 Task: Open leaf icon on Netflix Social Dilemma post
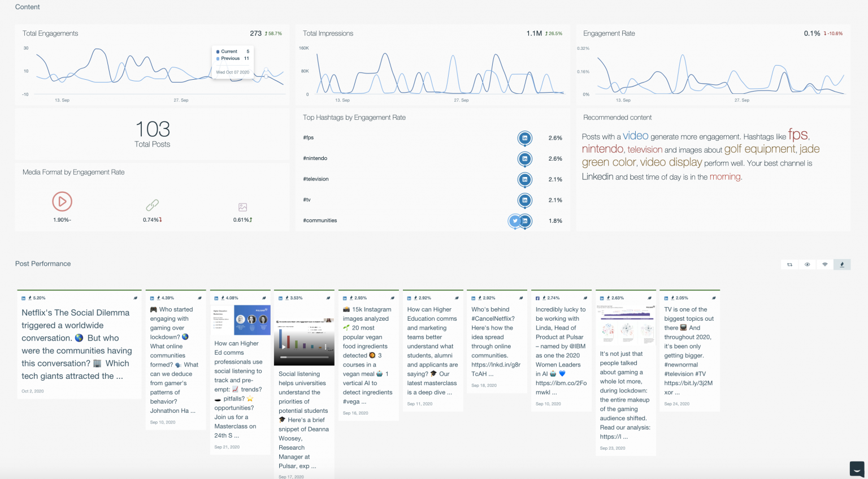(135, 298)
